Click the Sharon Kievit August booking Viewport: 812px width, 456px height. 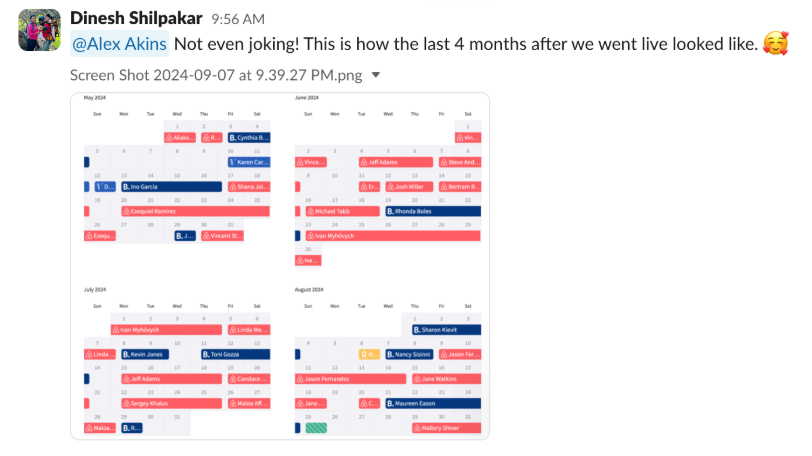tap(446, 330)
